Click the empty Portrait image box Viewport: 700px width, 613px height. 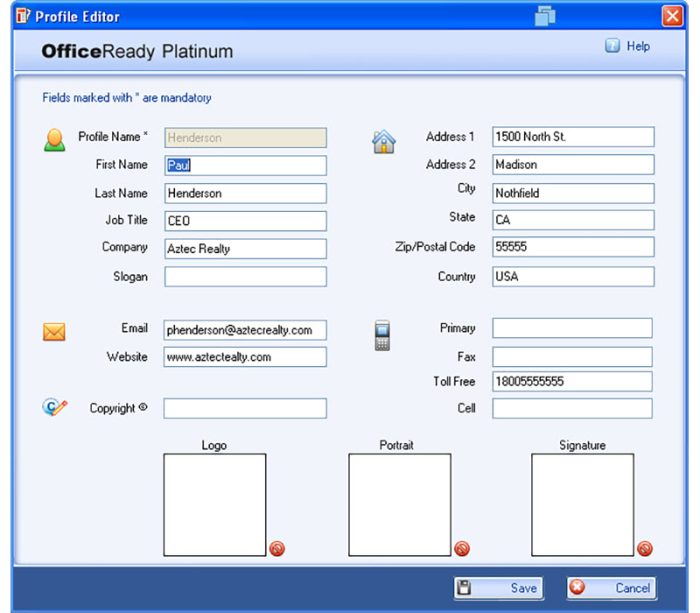coord(400,505)
